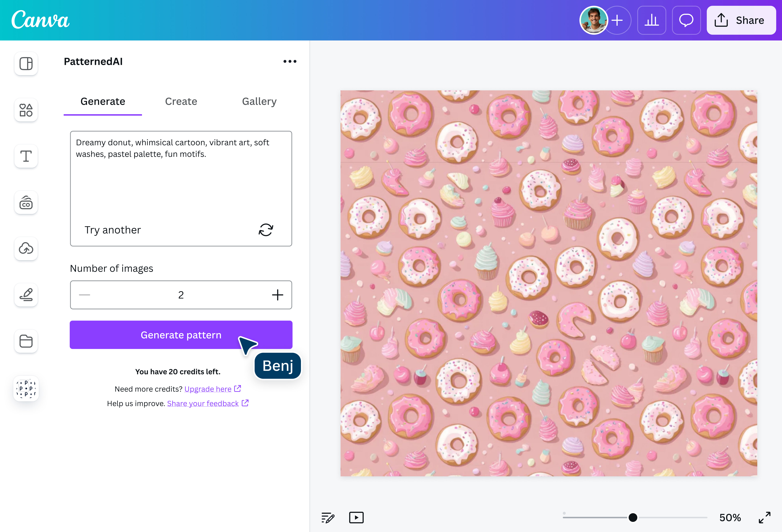
Task: Start the presentation preview
Action: click(356, 518)
